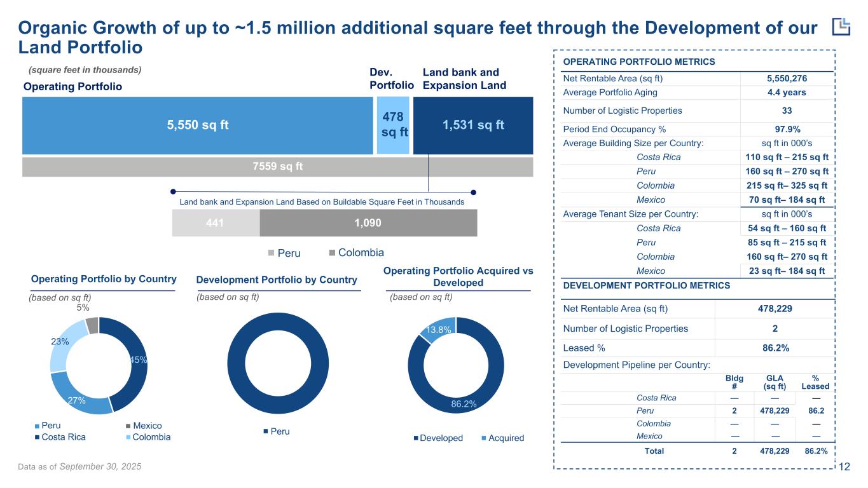Click the Colombia legend marker under land bank bar
This screenshot has width=868, height=488.
click(331, 253)
